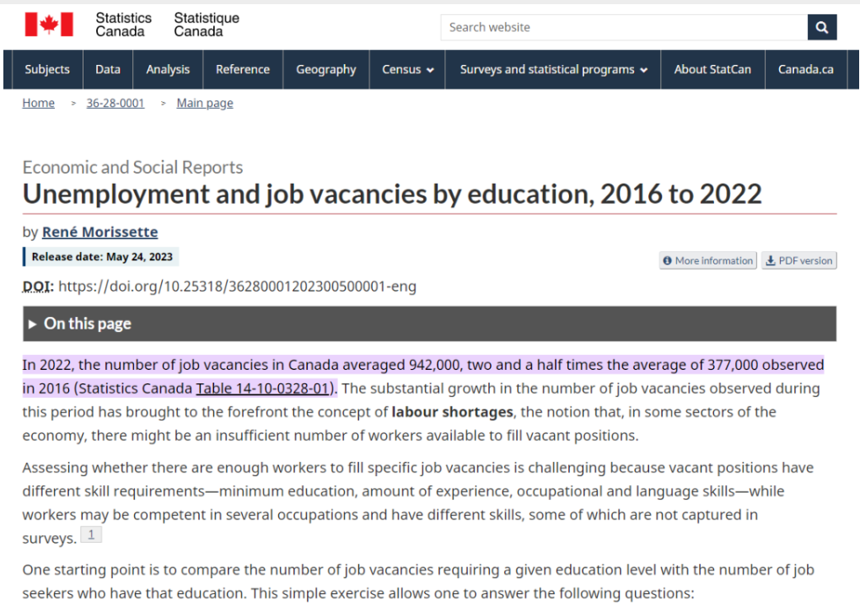Click the search magnifier icon
Screen dimensions: 860x616
[x=822, y=27]
